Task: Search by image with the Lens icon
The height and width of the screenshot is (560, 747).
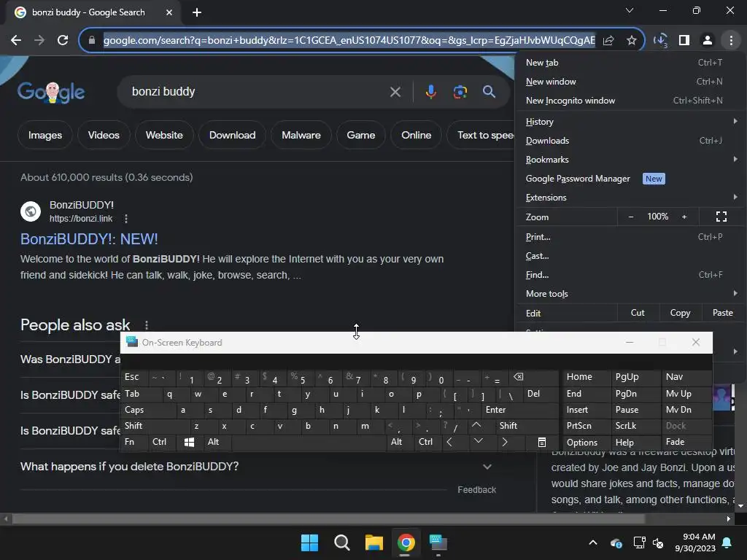Action: (x=460, y=92)
